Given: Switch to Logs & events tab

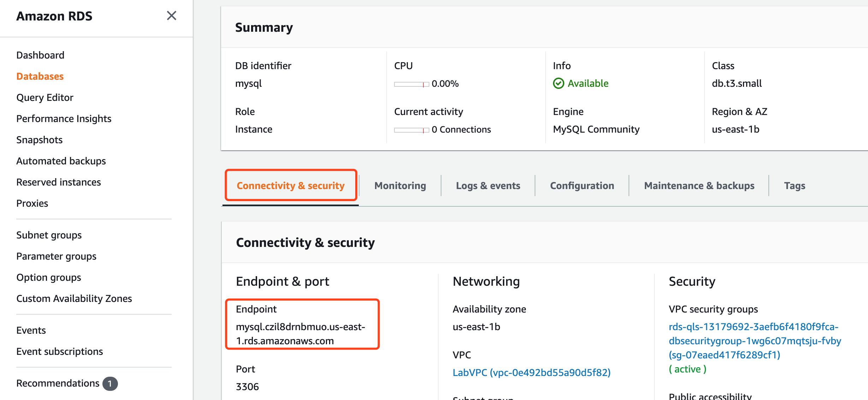Looking at the screenshot, I should pos(488,186).
